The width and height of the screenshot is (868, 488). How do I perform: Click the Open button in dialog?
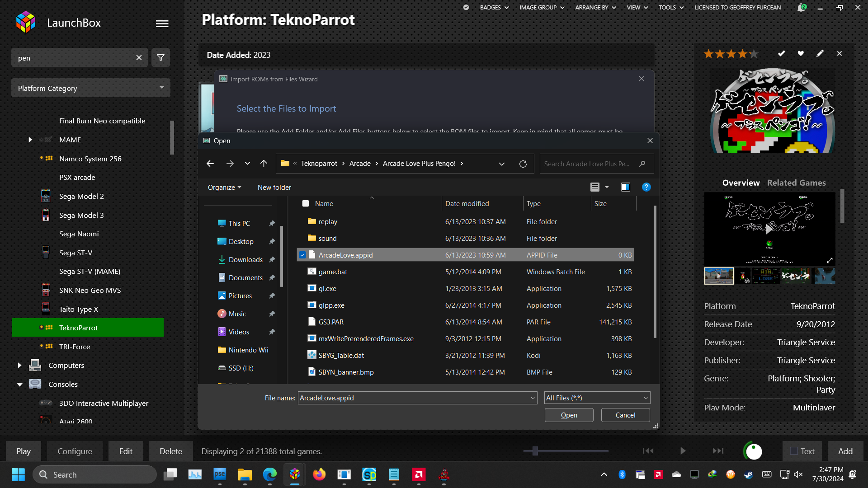[569, 415]
